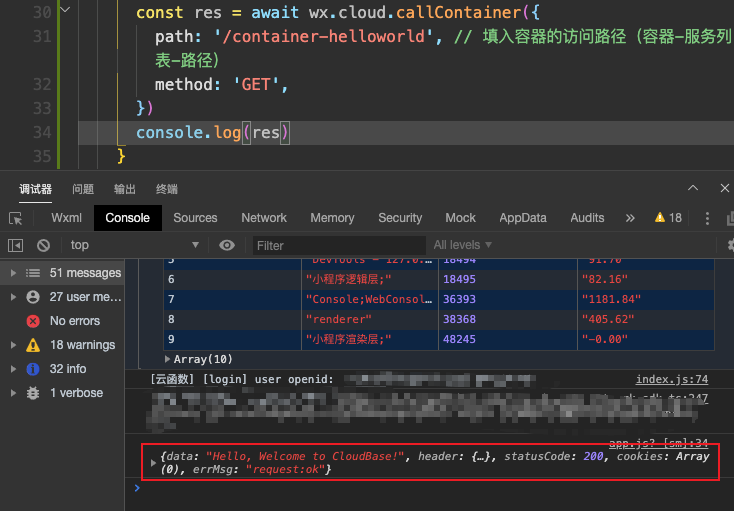Click the warning count badge showing 18
Screen dimensions: 734x511
(668, 218)
